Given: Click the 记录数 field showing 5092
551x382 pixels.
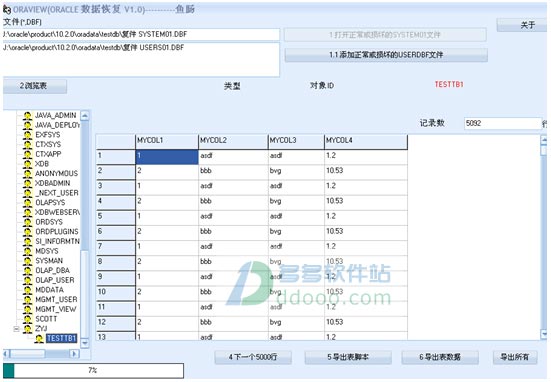Looking at the screenshot, I should click(503, 123).
